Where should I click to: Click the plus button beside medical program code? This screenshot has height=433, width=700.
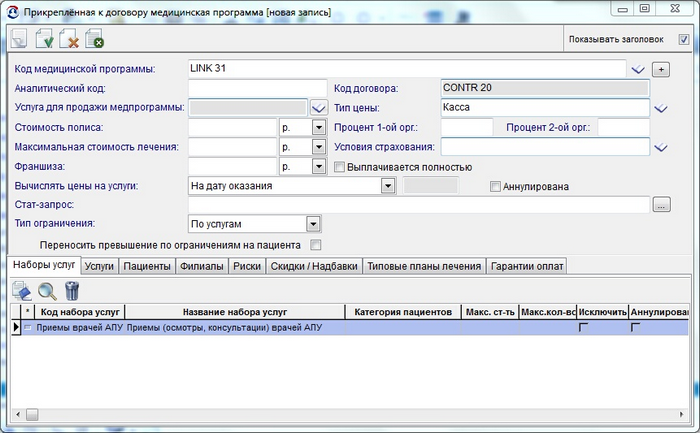tap(661, 69)
